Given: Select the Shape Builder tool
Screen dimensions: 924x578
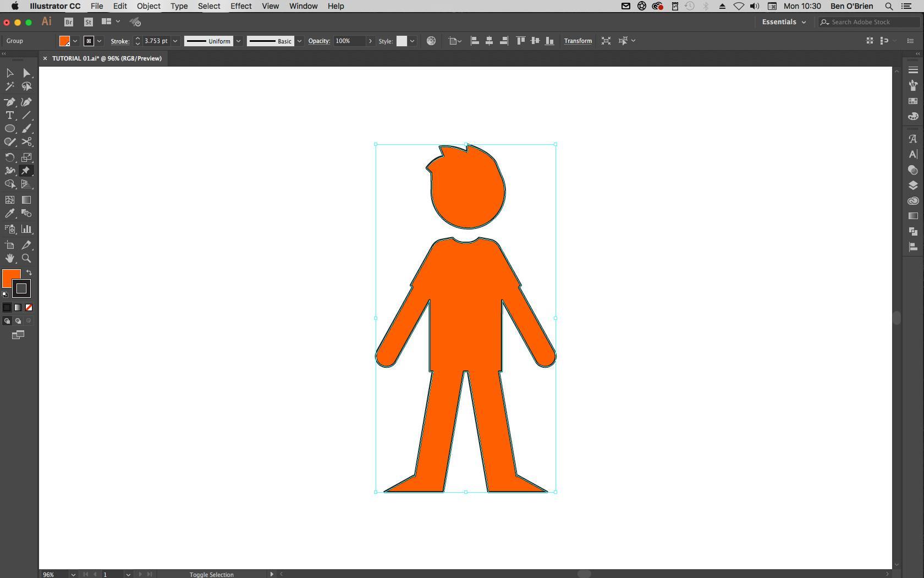Looking at the screenshot, I should point(10,184).
